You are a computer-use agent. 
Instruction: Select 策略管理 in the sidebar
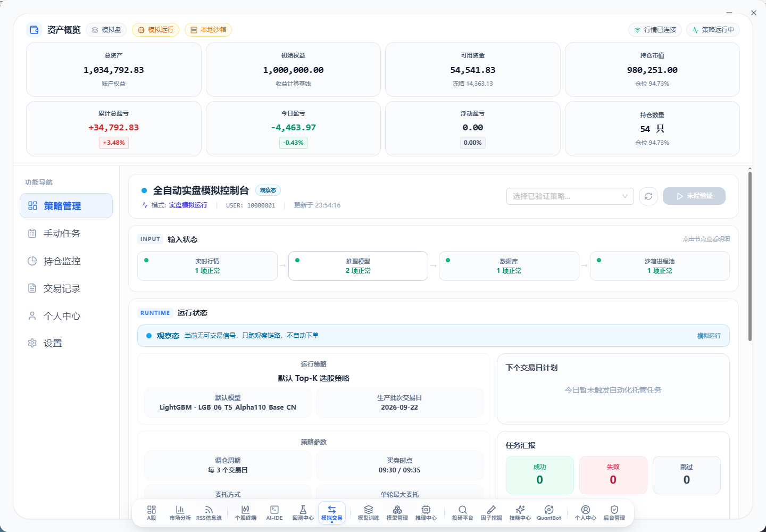coord(66,206)
